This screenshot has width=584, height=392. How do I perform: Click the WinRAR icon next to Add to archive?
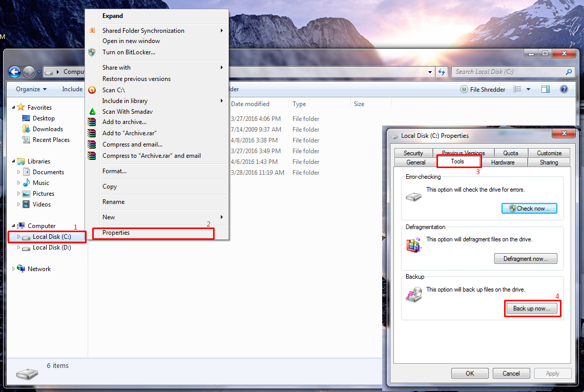coord(92,122)
